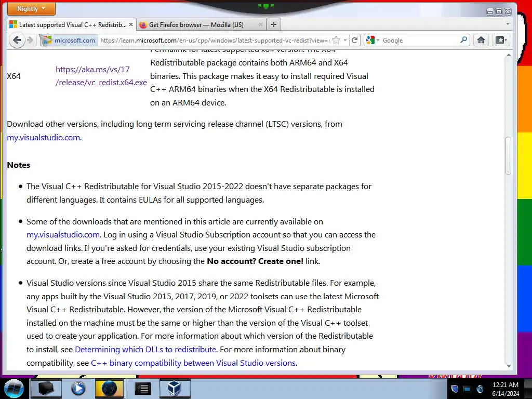
Task: Open the black window taskbar icon with lines
Action: (142, 389)
